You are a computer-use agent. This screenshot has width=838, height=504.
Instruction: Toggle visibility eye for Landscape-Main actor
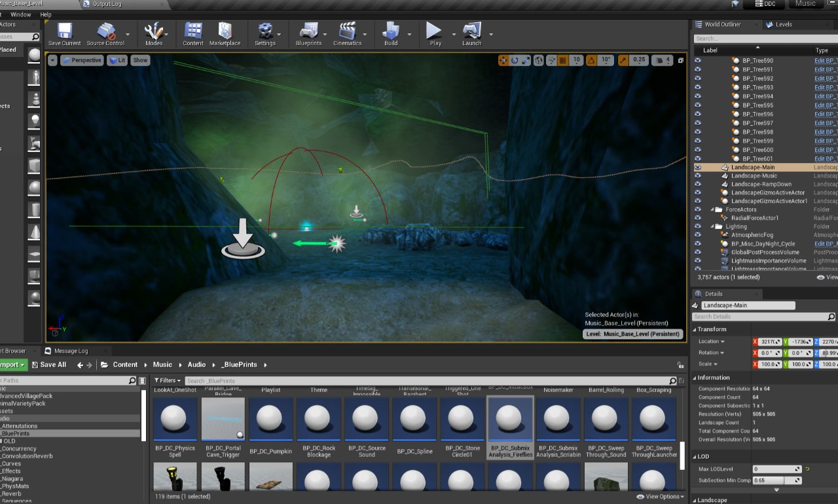click(697, 167)
